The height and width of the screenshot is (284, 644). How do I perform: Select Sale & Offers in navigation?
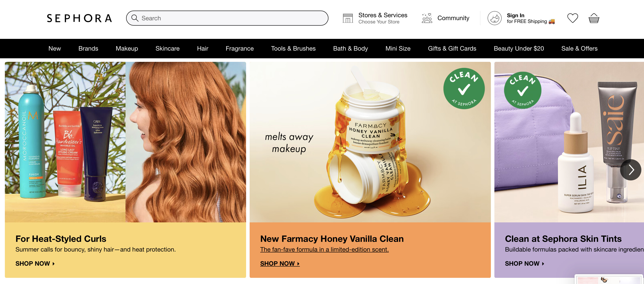coord(579,48)
